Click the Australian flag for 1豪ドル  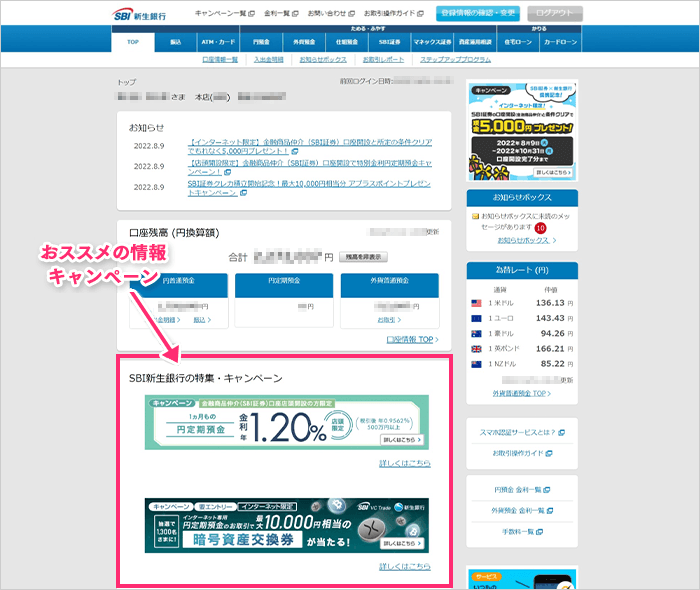click(x=476, y=333)
